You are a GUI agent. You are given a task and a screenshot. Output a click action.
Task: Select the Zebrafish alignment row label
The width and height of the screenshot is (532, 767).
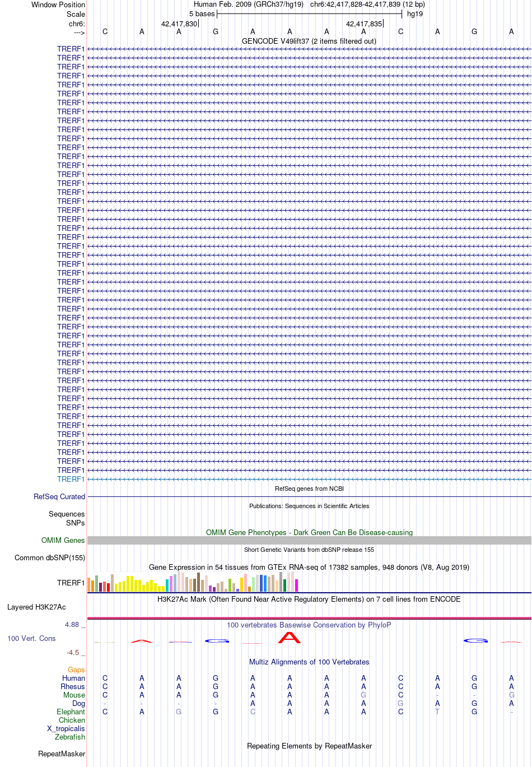click(70, 737)
